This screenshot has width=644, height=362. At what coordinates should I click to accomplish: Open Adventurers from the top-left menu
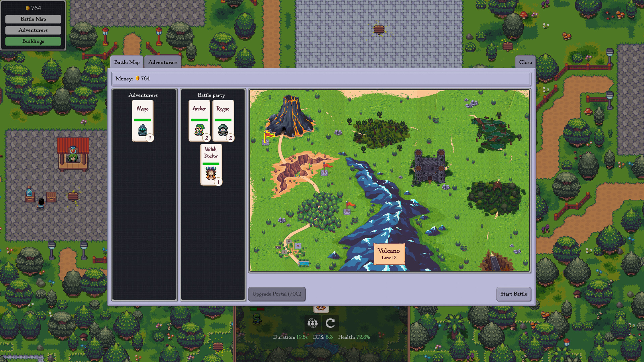(x=33, y=30)
